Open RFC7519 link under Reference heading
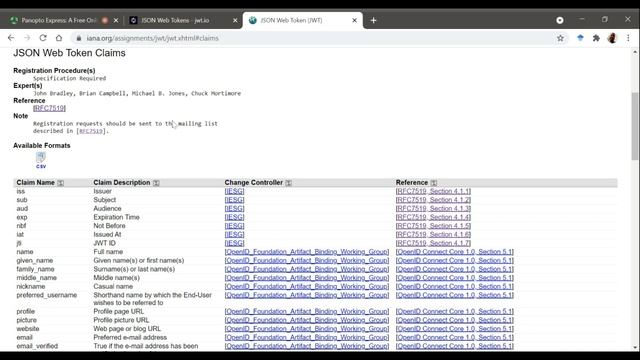The height and width of the screenshot is (360, 640). pyautogui.click(x=49, y=108)
